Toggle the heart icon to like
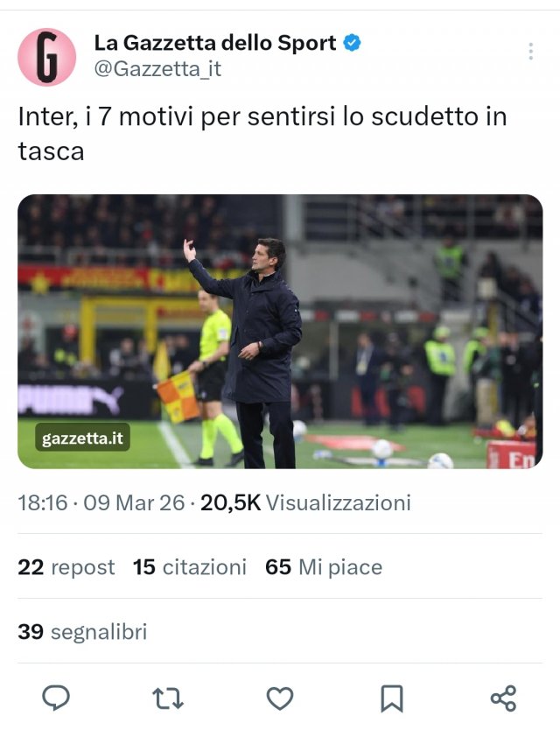Screen dimensions: 560x730 pos(279,698)
